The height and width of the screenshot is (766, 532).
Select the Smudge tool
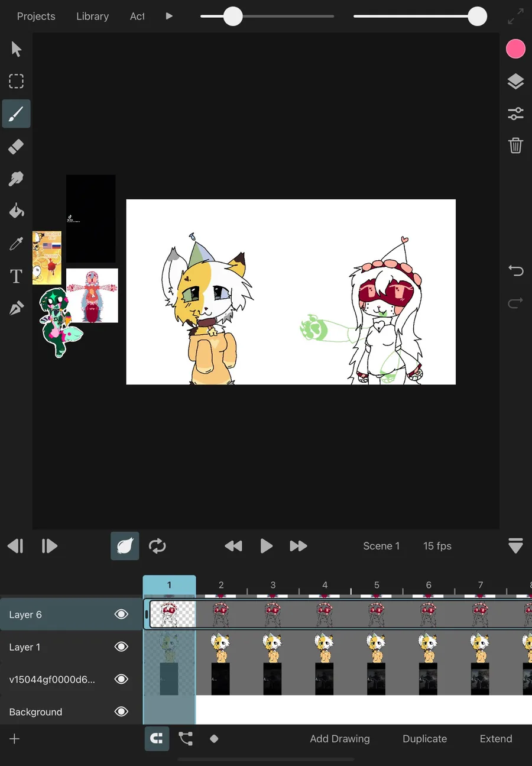(16, 179)
